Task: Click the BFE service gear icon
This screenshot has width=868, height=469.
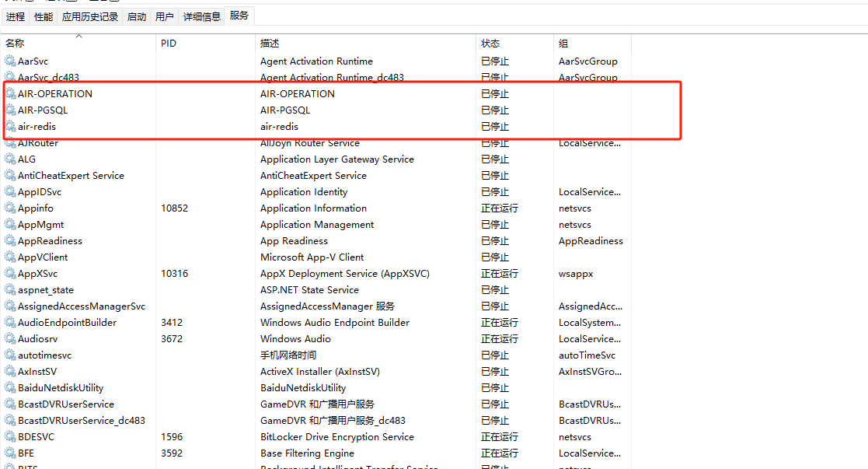Action: (x=11, y=453)
